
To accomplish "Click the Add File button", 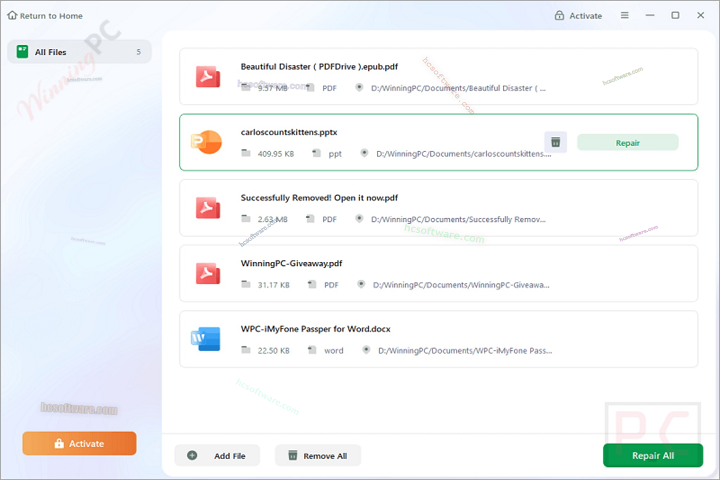I will coord(217,455).
